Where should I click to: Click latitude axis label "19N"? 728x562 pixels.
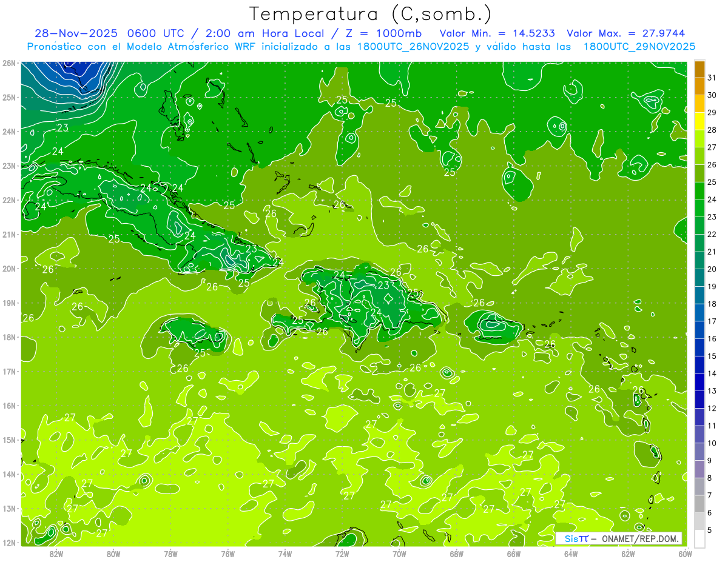9,303
